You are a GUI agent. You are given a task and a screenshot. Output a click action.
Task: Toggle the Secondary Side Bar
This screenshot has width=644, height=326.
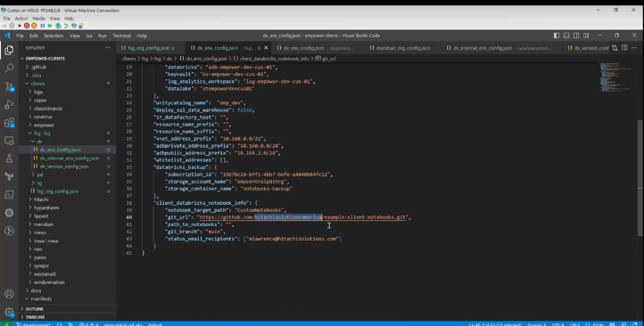pos(576,36)
